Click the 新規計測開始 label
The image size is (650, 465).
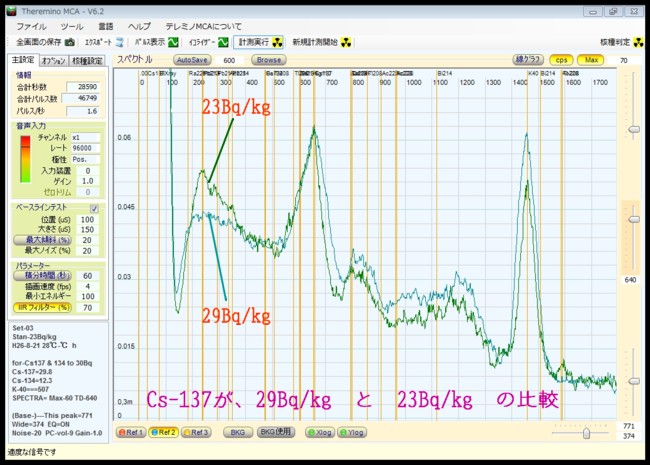tap(315, 42)
